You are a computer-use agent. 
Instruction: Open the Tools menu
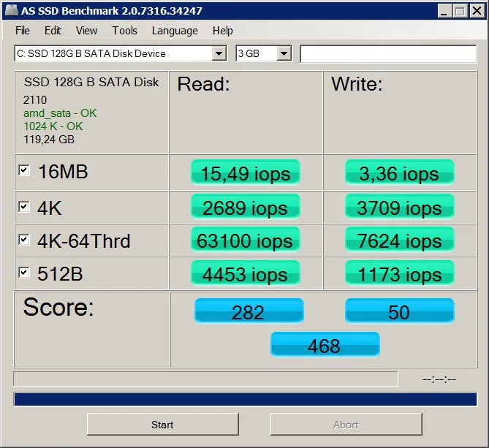pos(124,31)
